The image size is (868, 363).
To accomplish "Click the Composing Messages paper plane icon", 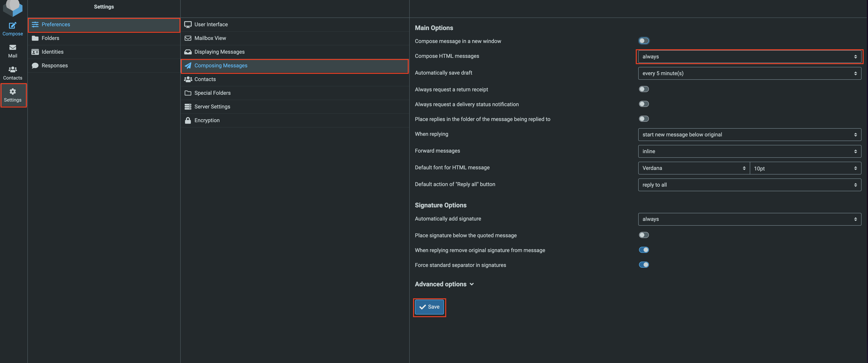I will click(x=188, y=65).
